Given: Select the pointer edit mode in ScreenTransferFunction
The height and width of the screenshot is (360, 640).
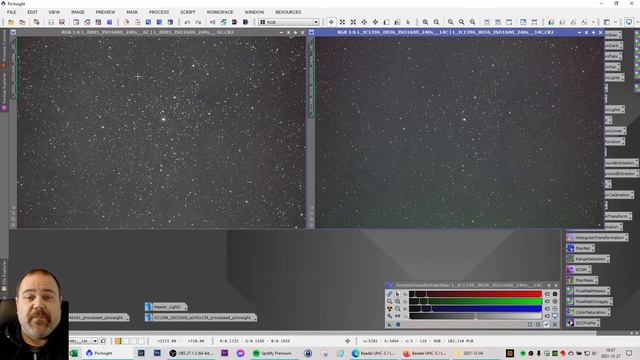Looking at the screenshot, I should click(398, 294).
